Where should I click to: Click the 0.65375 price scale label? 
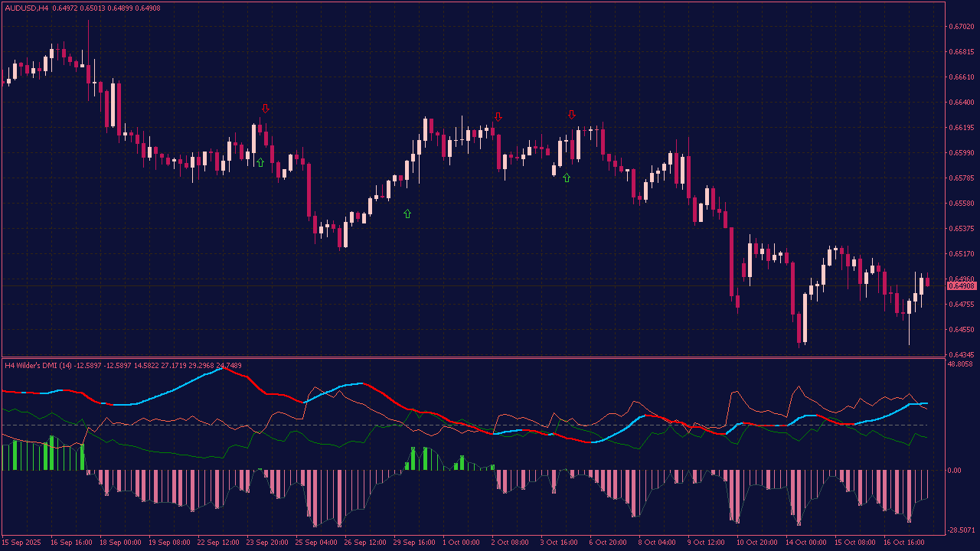[961, 229]
